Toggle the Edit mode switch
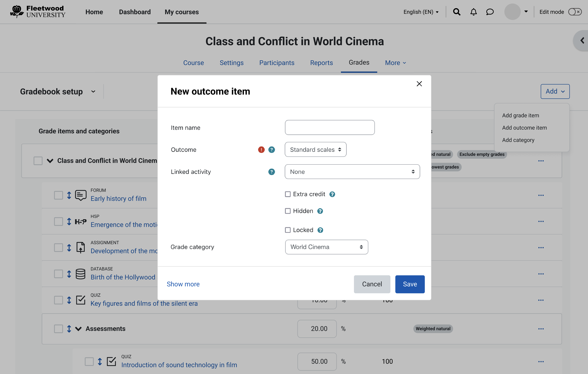This screenshot has width=588, height=374. tap(575, 12)
